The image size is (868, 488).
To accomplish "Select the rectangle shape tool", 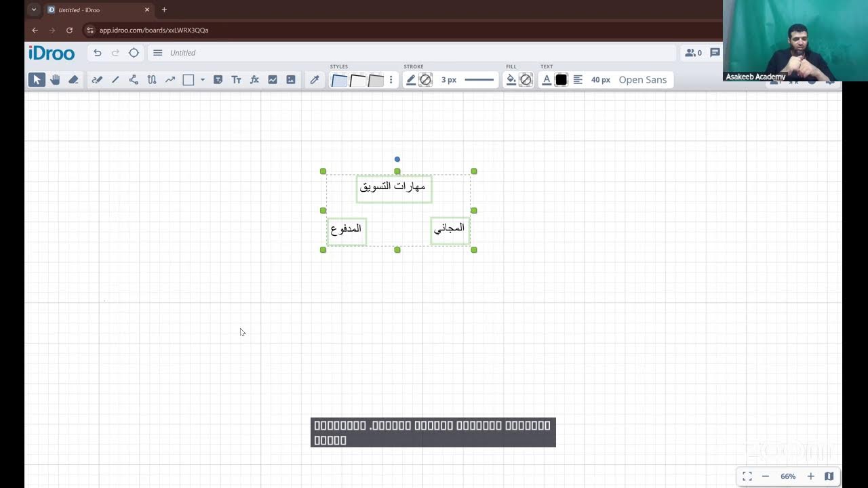I will click(x=189, y=79).
